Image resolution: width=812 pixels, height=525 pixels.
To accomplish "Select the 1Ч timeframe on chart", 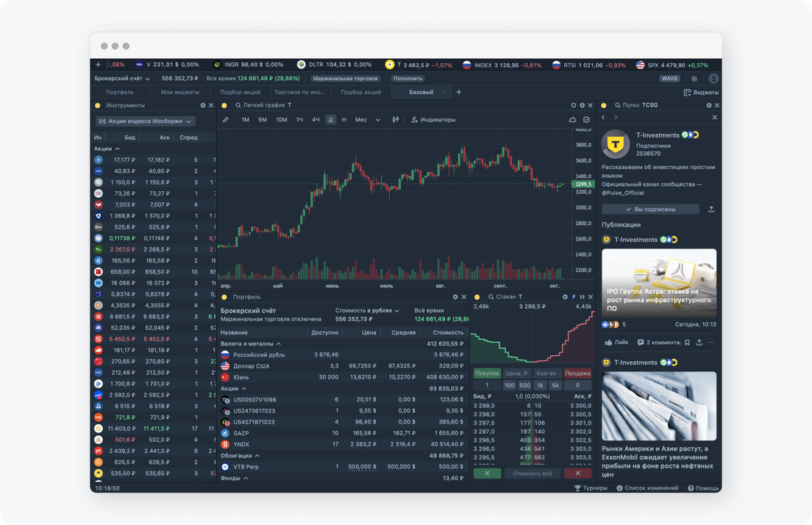I will click(299, 120).
